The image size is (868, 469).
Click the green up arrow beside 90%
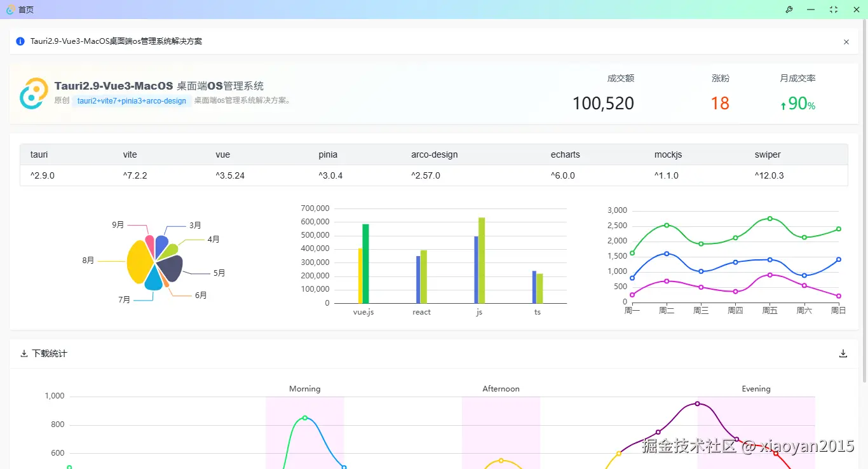pyautogui.click(x=783, y=105)
